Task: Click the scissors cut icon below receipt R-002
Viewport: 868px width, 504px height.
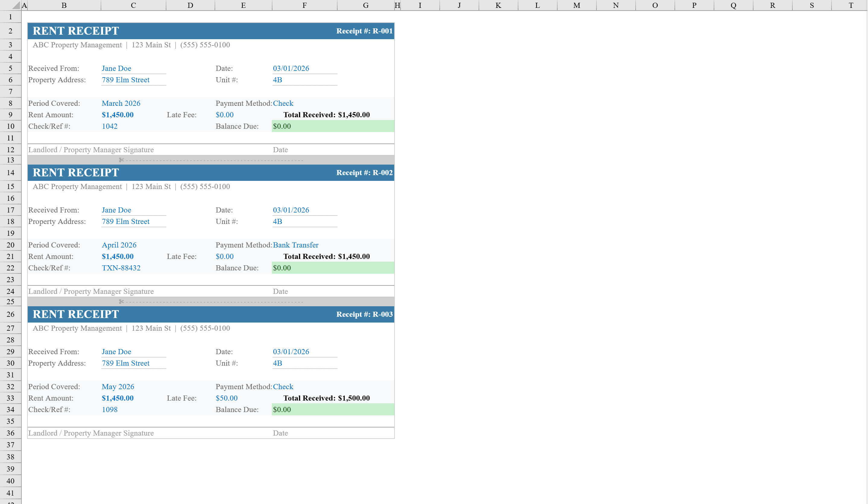Action: pos(121,302)
